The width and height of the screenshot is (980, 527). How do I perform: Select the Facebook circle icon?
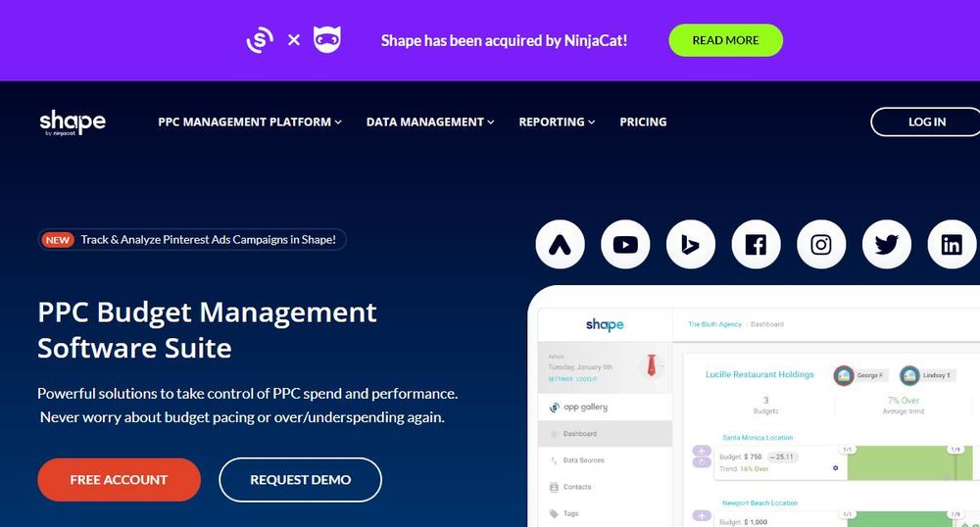[x=756, y=244]
